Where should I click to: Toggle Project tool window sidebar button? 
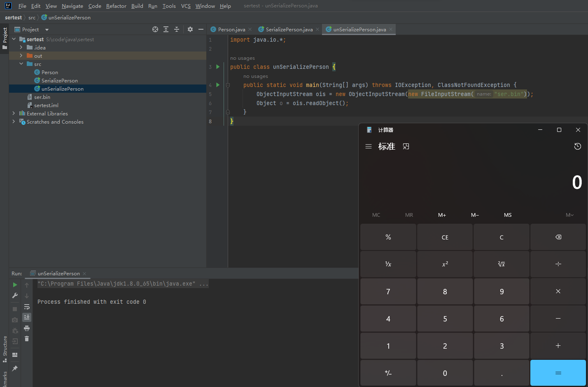click(x=5, y=38)
